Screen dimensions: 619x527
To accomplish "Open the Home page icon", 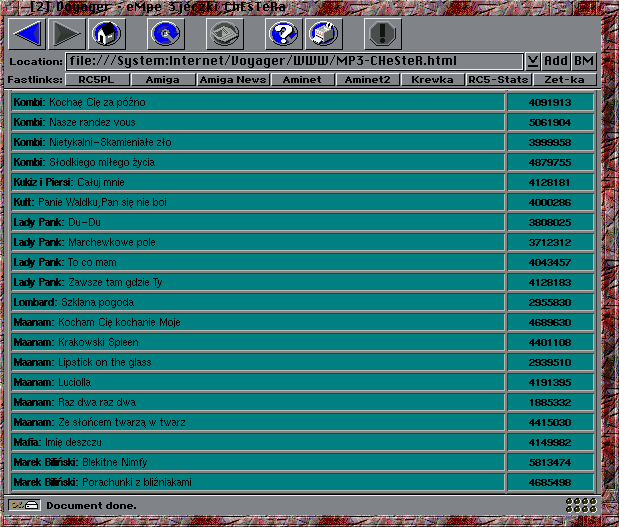I will click(x=107, y=34).
